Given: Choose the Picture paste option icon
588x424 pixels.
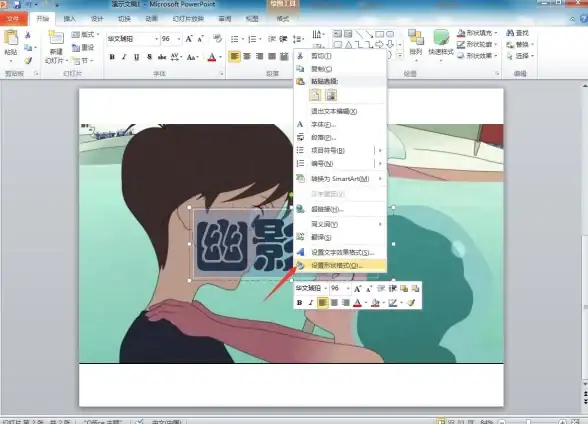Looking at the screenshot, I should tap(331, 95).
